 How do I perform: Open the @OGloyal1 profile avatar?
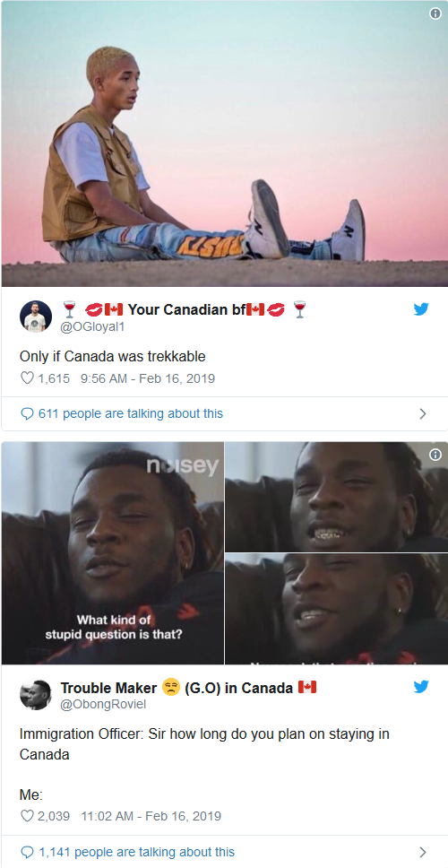click(x=36, y=317)
